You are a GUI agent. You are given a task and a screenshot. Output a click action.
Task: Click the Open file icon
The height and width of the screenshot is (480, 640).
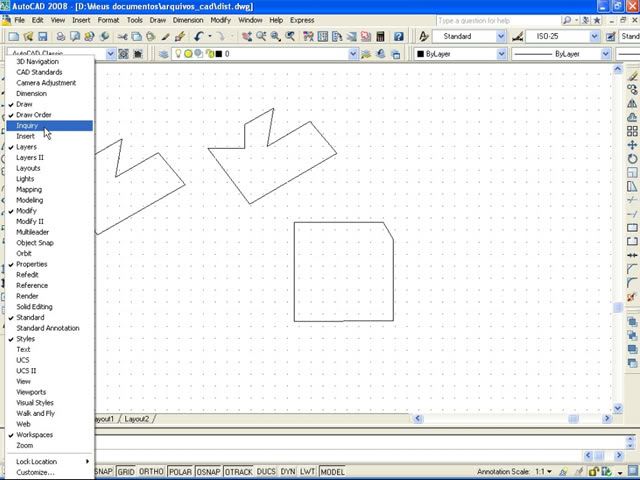pyautogui.click(x=28, y=37)
